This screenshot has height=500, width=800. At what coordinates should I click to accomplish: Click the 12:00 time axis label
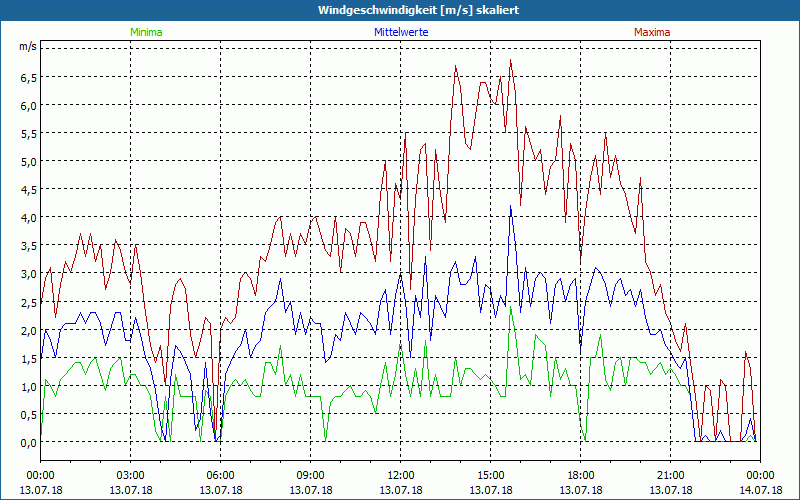[401, 476]
